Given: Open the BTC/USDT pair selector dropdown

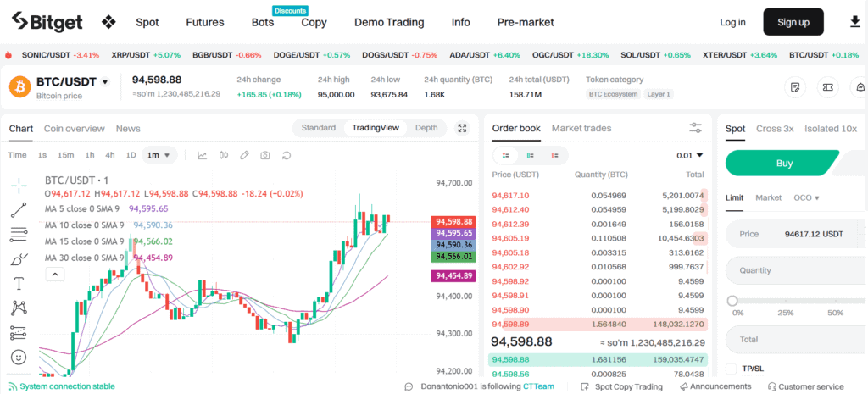Looking at the screenshot, I should 105,82.
